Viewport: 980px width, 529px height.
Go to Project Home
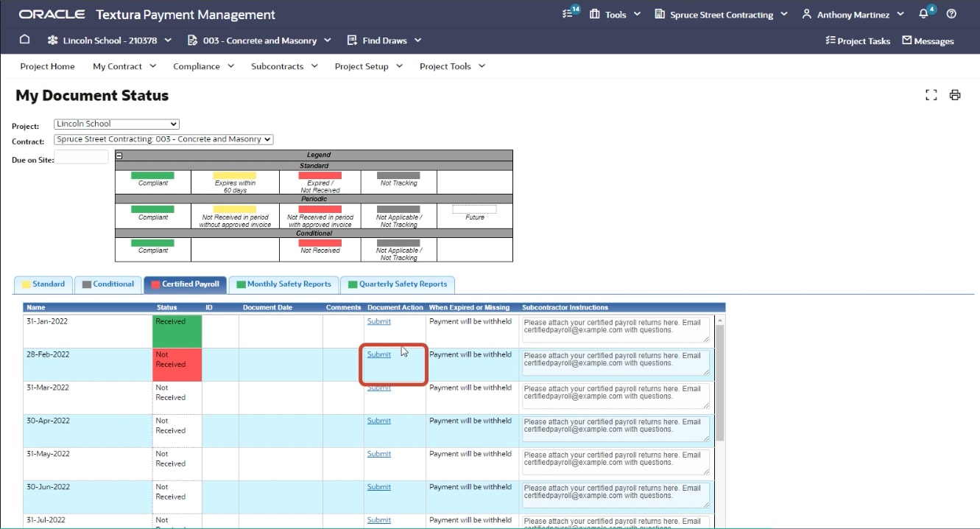47,66
